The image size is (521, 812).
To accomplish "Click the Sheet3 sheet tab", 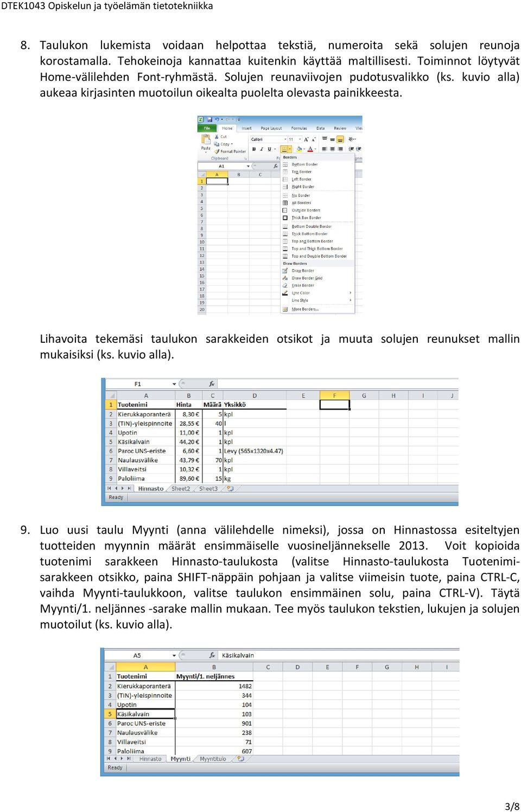I will [x=208, y=489].
